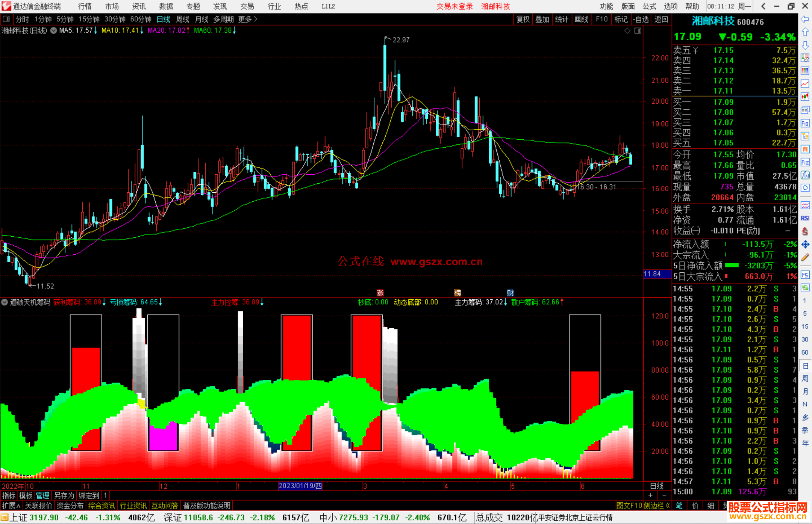Click 交易未登录 status text
The width and height of the screenshot is (812, 524).
pyautogui.click(x=454, y=6)
